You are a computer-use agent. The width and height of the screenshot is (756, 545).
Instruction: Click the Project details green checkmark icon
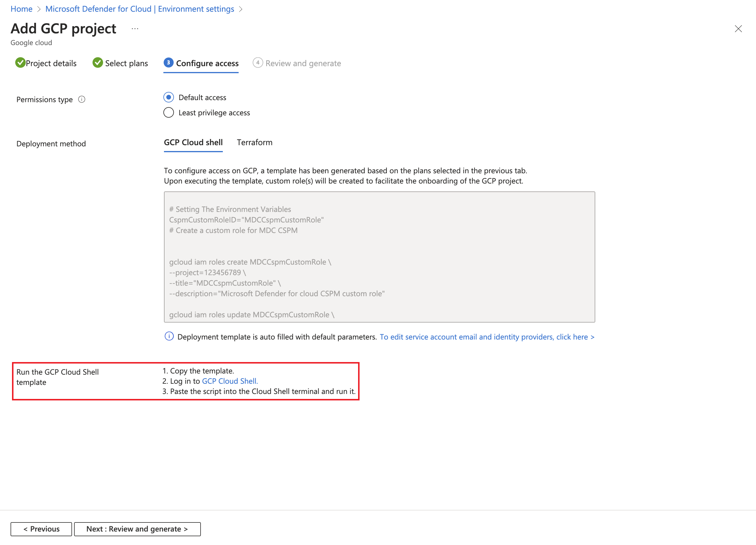tap(20, 63)
